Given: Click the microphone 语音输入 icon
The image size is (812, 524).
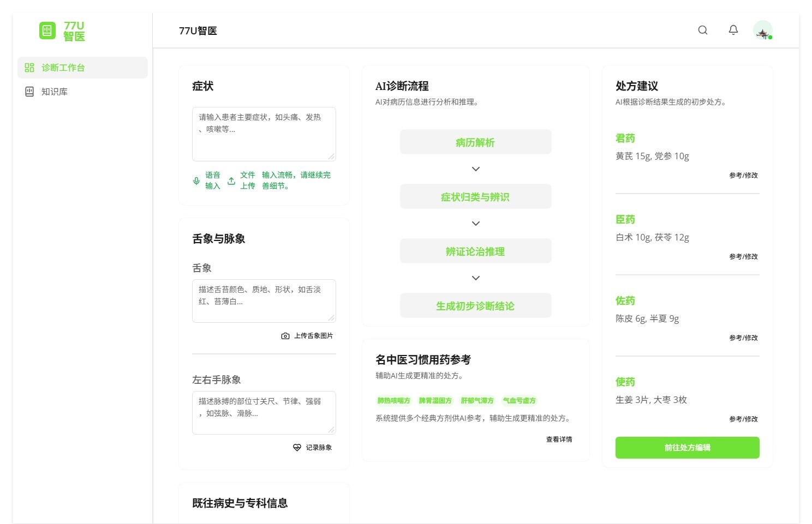Looking at the screenshot, I should tap(196, 181).
